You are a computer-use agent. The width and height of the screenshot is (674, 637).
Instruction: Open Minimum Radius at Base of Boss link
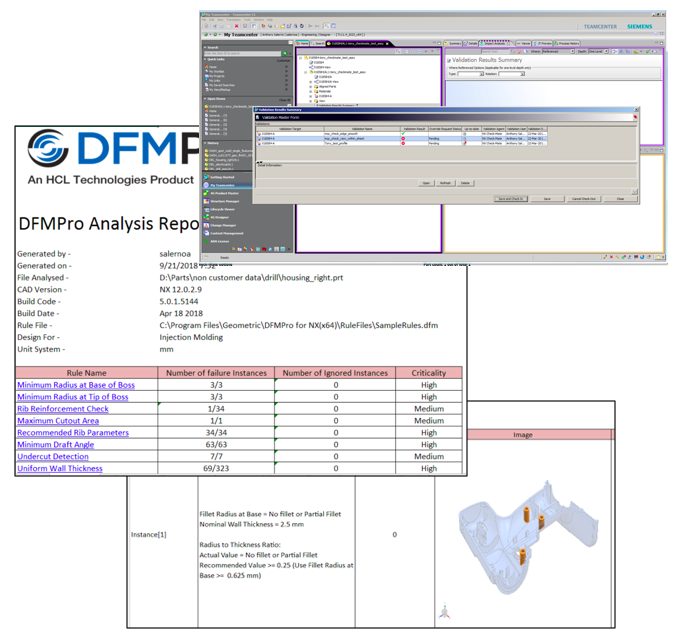pyautogui.click(x=76, y=385)
